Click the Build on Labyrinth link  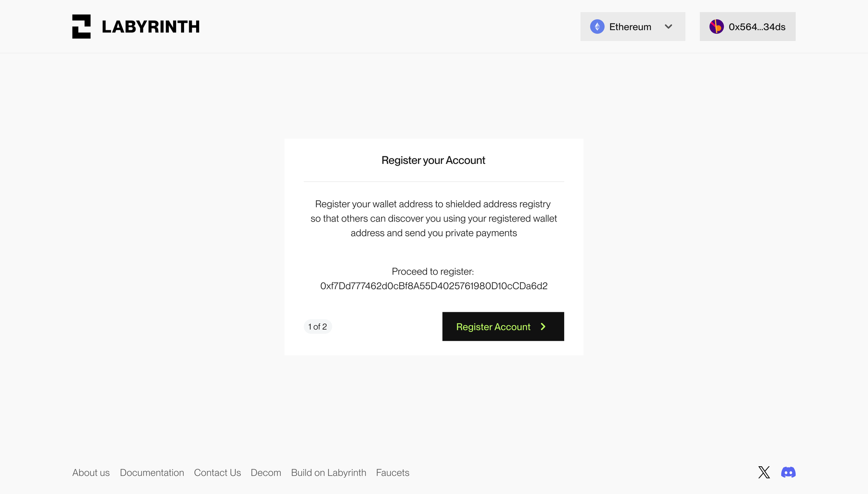329,472
